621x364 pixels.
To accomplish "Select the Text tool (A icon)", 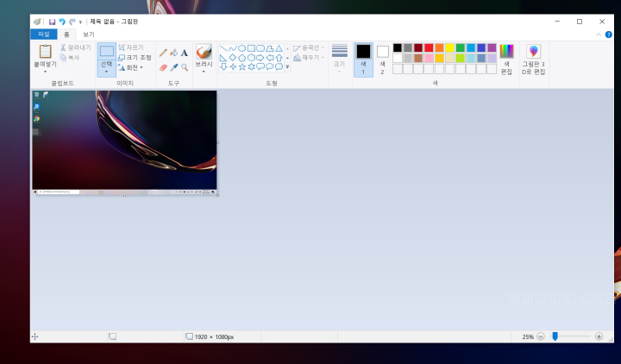I will [185, 53].
